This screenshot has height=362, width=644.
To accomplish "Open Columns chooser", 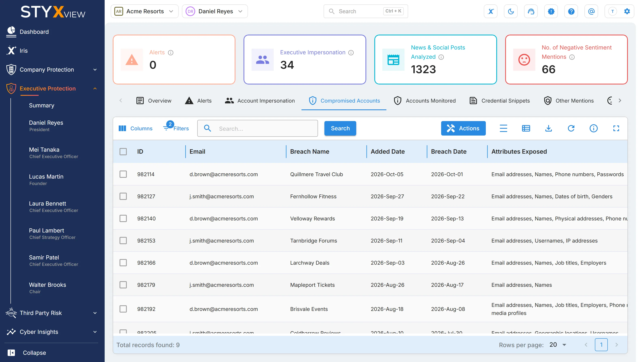I will tap(135, 129).
